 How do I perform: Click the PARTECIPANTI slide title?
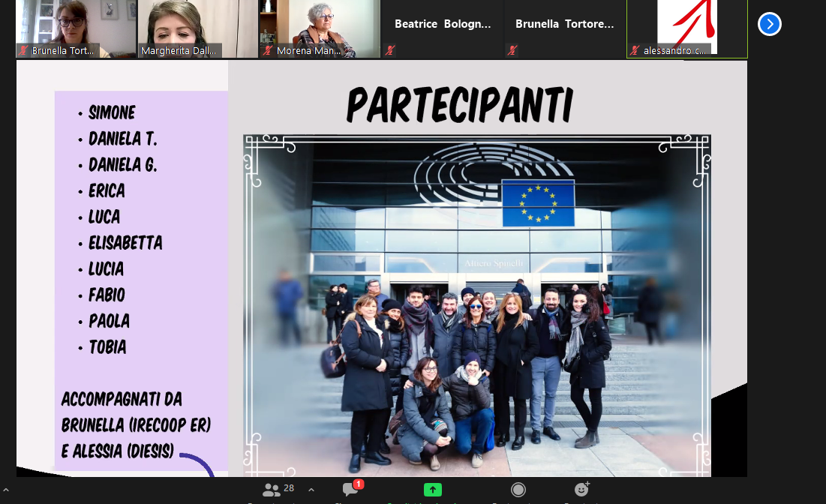pos(459,105)
